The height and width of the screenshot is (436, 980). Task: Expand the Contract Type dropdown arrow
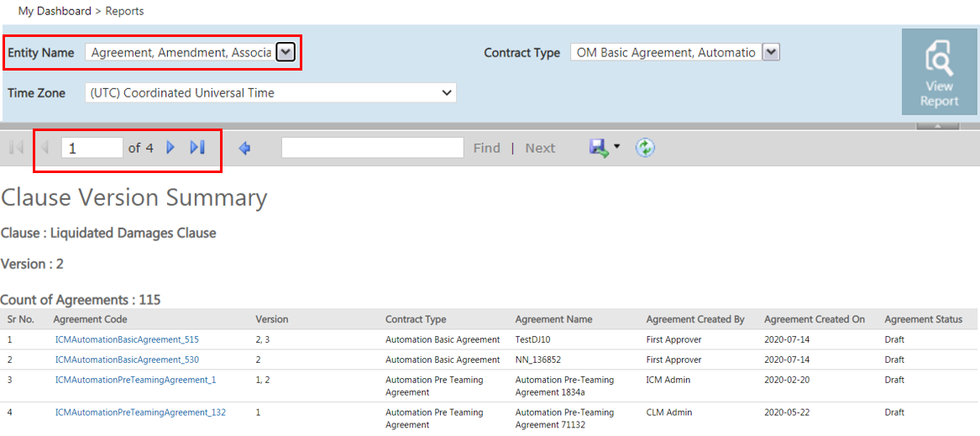[x=772, y=53]
